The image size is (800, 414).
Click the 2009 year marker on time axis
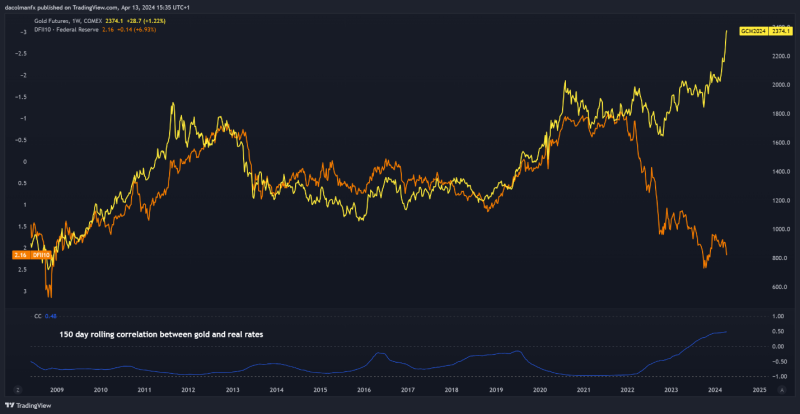pyautogui.click(x=57, y=389)
